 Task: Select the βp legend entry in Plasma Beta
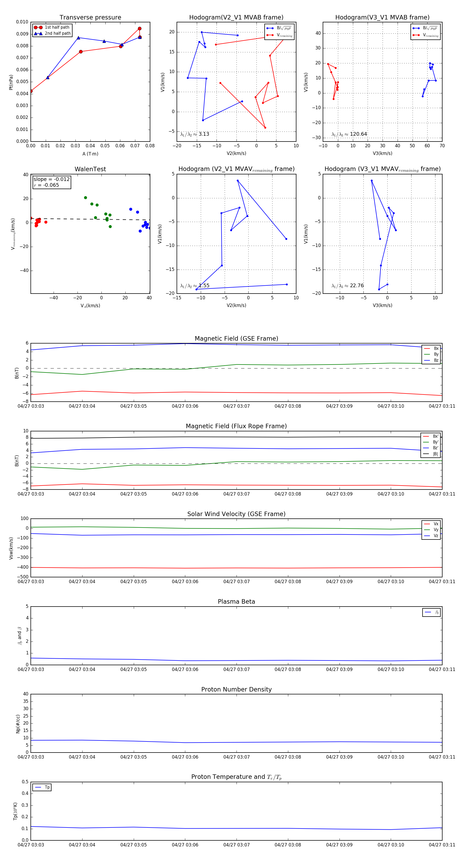(x=431, y=612)
